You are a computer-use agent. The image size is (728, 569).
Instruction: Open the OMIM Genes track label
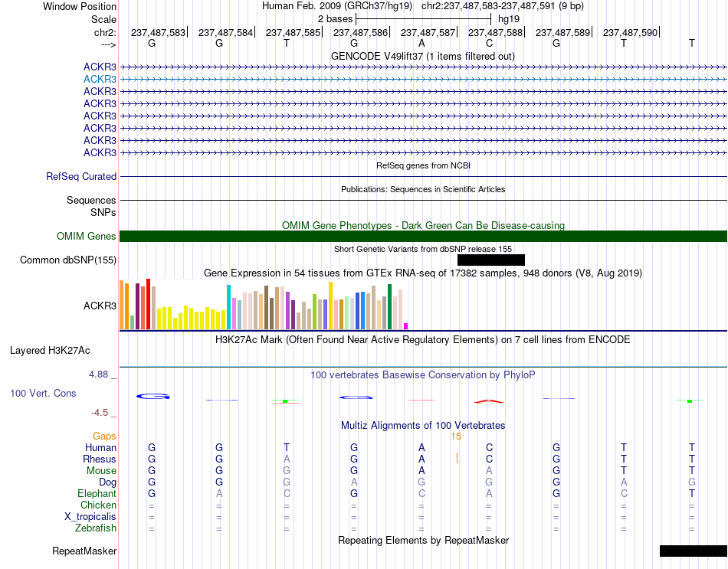[87, 236]
